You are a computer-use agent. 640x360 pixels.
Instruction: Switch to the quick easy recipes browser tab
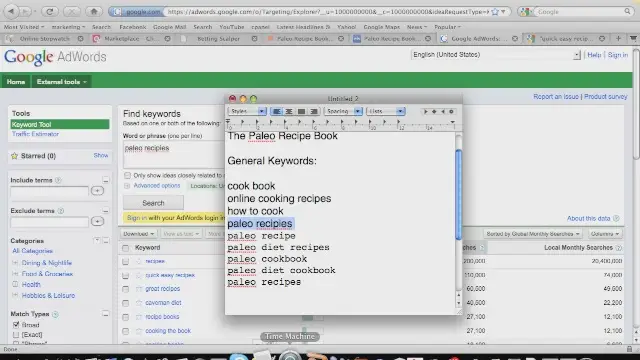coord(566,38)
